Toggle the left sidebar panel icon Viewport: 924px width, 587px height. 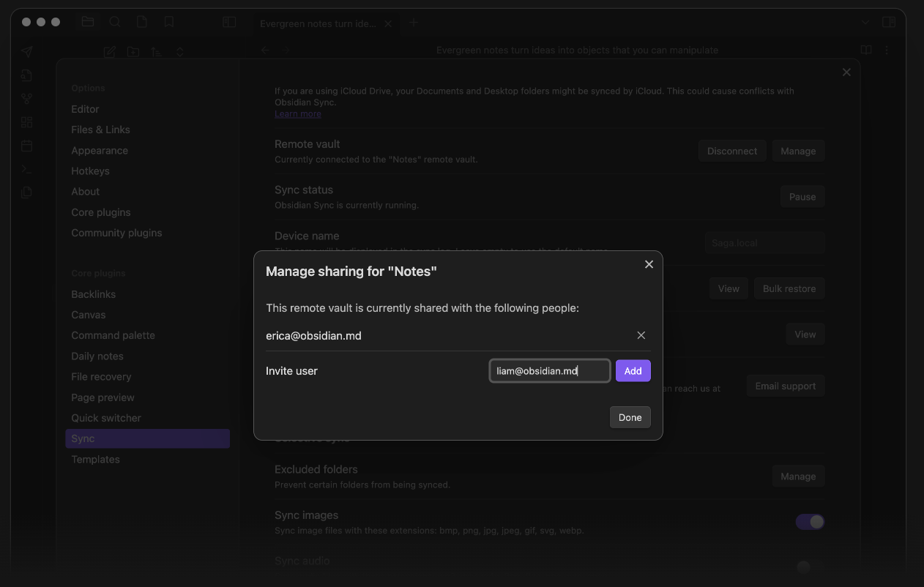[229, 22]
